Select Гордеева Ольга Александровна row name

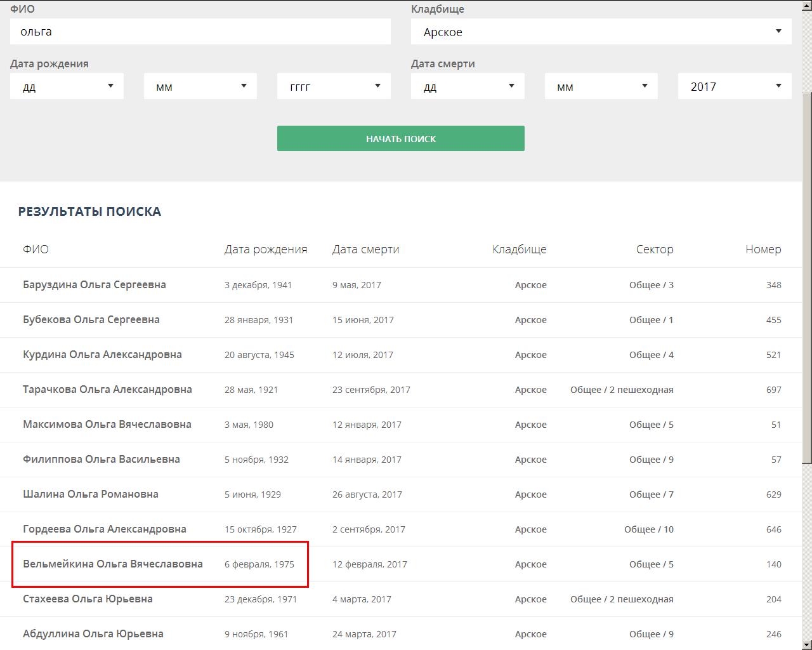click(105, 529)
